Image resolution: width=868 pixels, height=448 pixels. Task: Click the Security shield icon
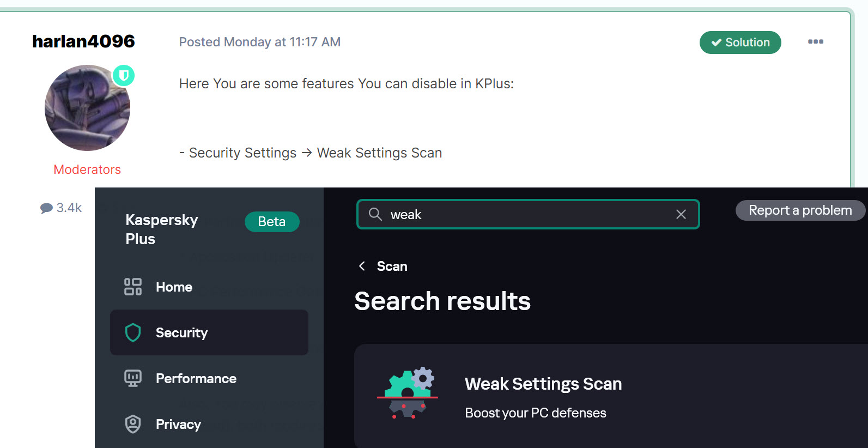133,332
